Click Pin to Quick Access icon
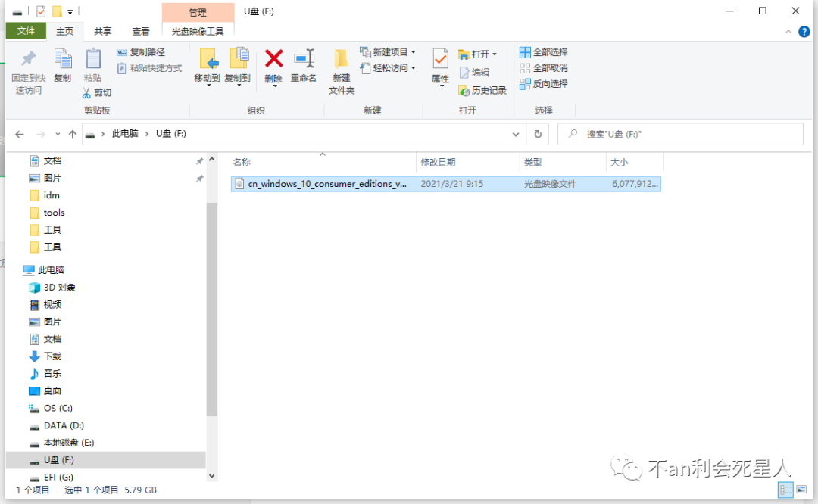 tap(28, 60)
